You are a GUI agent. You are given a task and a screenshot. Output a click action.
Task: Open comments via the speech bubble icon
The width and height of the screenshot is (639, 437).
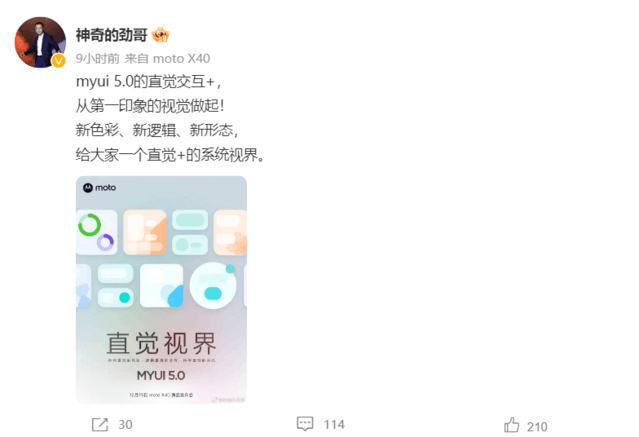tap(305, 424)
